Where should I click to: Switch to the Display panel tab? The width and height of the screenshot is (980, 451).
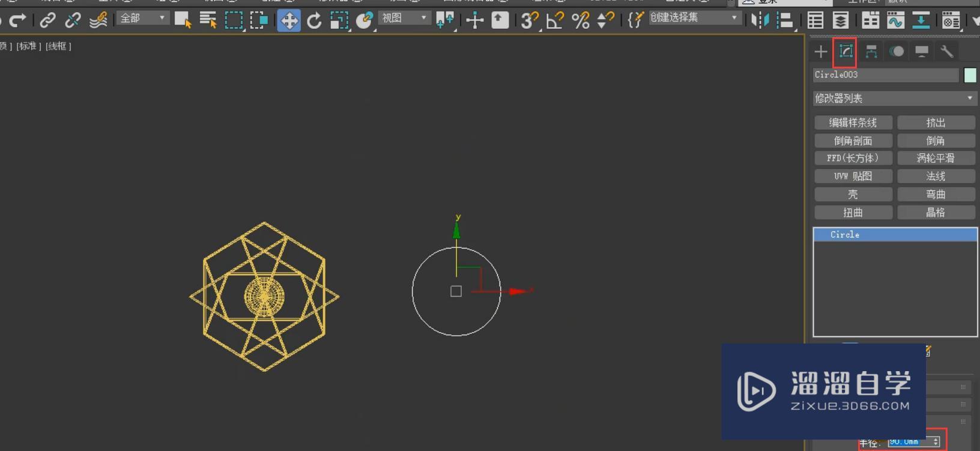click(x=922, y=52)
